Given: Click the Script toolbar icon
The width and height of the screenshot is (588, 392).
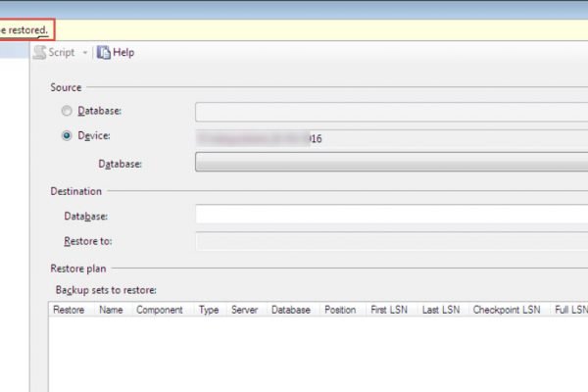Looking at the screenshot, I should coord(39,53).
